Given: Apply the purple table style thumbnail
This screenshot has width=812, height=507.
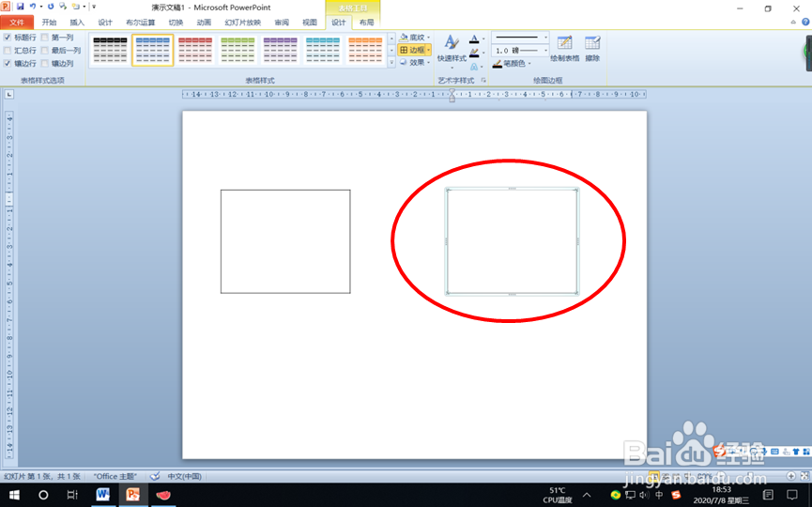Looking at the screenshot, I should tap(280, 51).
